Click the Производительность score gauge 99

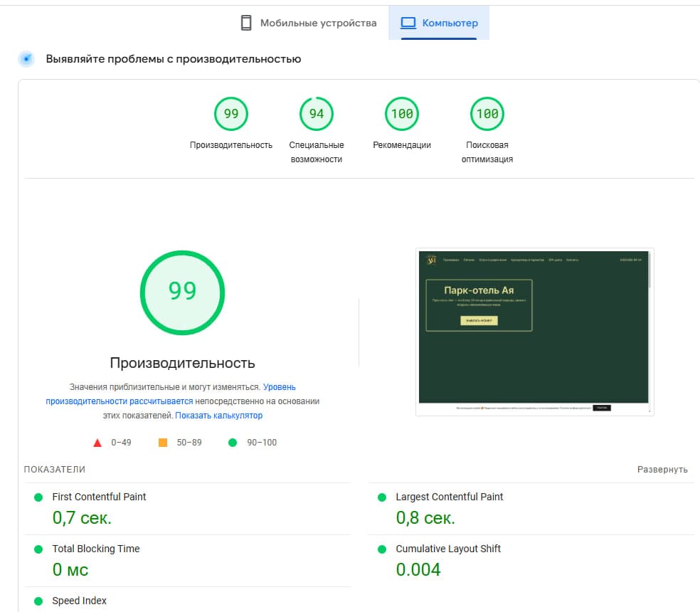(231, 114)
